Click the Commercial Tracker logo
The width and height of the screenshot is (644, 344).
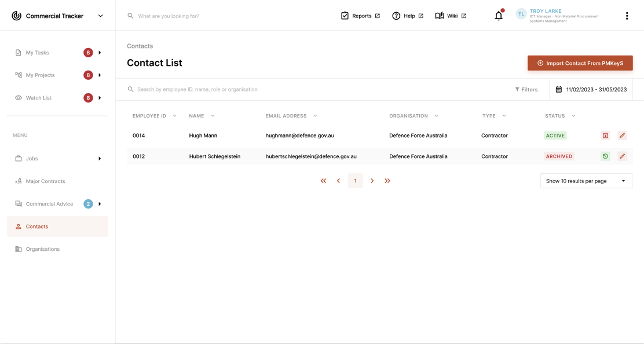click(x=16, y=16)
